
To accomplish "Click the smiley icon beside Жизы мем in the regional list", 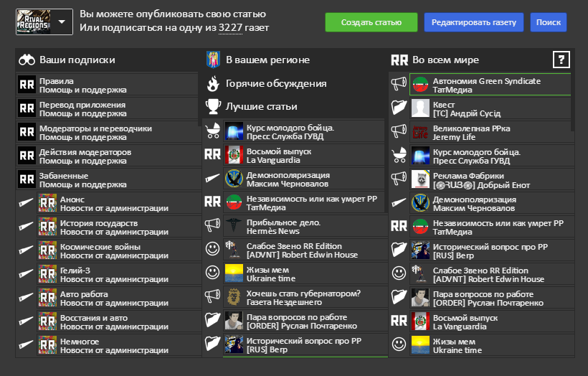I will pos(213,273).
